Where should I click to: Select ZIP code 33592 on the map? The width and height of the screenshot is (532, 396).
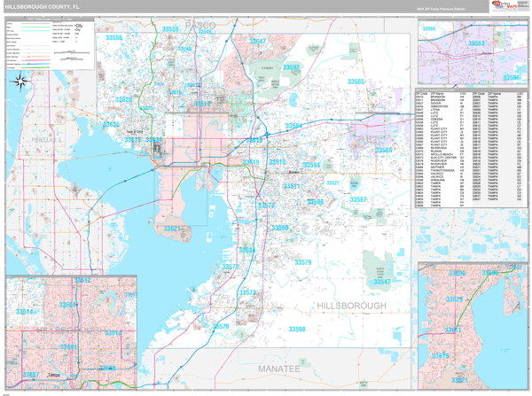tap(292, 67)
